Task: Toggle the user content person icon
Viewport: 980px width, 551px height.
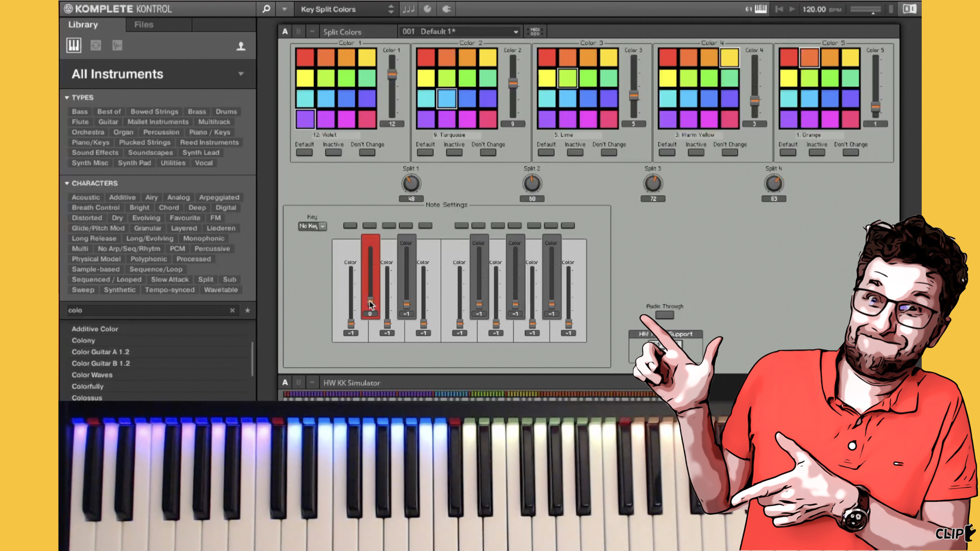Action: (x=241, y=46)
